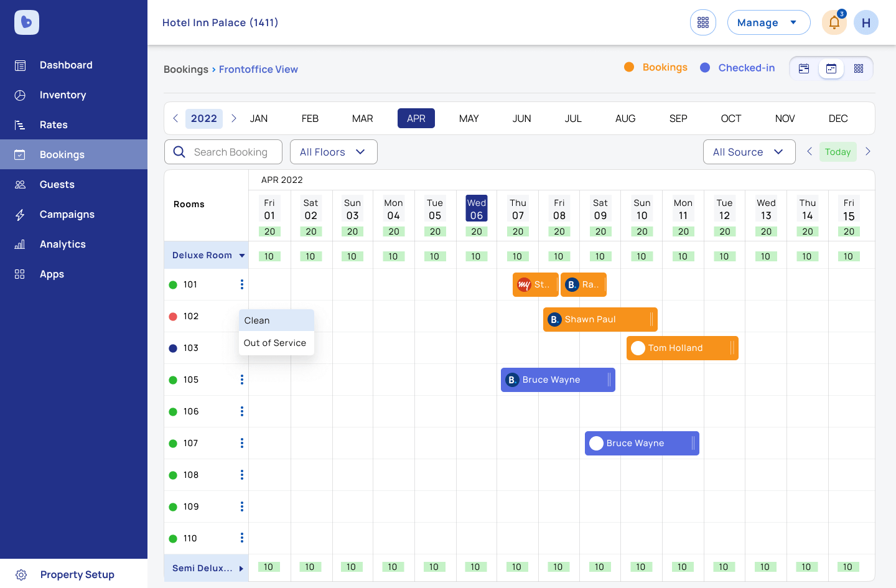The width and height of the screenshot is (896, 588).
Task: Click the app logo in the sidebar
Action: pos(27,22)
